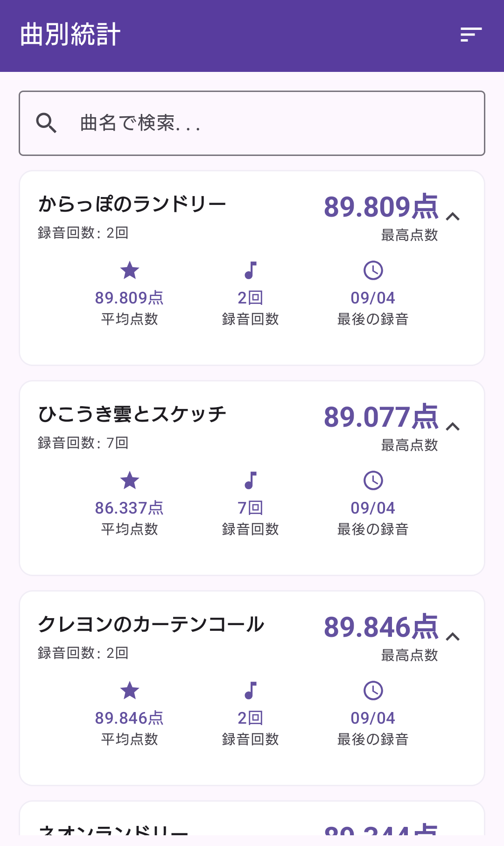Collapse the からっぽのランドリー card chevron
Viewport: 504px width, 846px height.
click(453, 217)
